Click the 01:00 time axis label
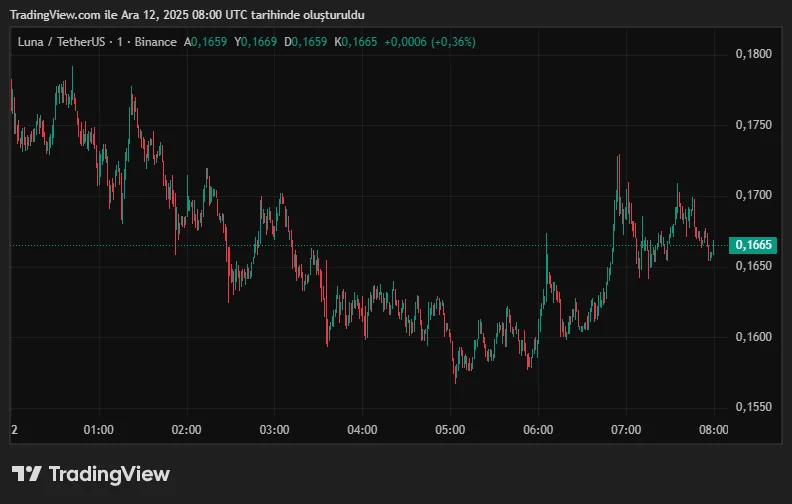Screen dimensions: 792x504 coord(99,430)
